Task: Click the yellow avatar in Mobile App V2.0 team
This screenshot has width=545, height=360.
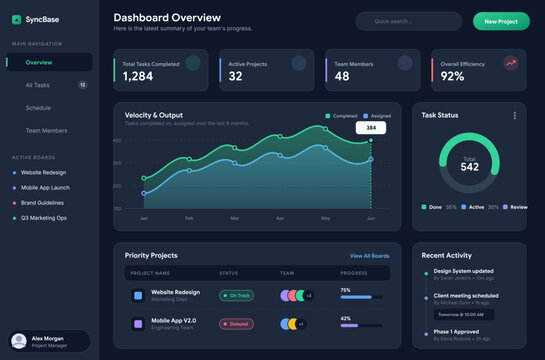Action: (293, 324)
